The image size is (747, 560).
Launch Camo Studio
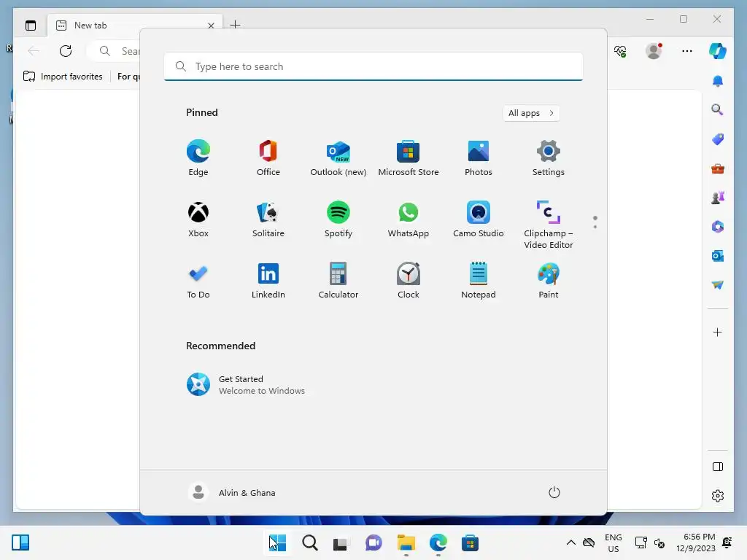pos(479,219)
